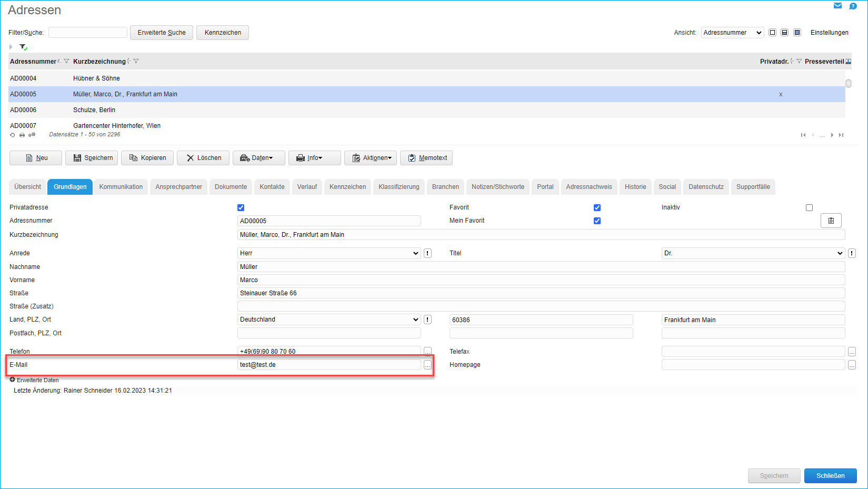Enable the Inaktiv checkbox
This screenshot has height=489, width=868.
pos(809,207)
